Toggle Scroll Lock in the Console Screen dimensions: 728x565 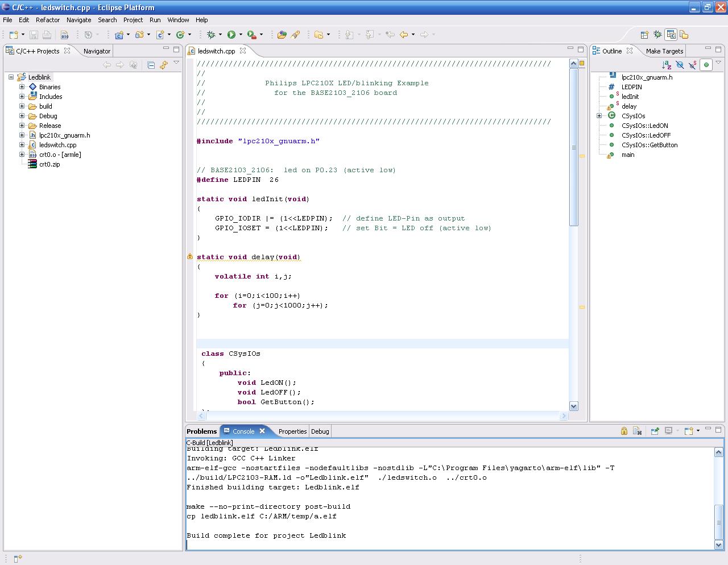coord(624,431)
